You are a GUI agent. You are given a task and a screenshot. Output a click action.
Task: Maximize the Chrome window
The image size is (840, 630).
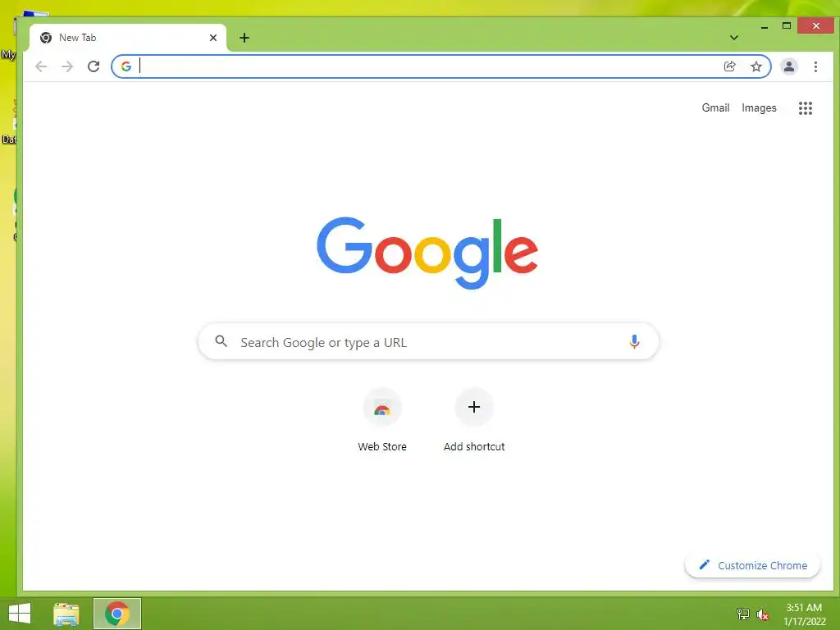[x=787, y=25]
